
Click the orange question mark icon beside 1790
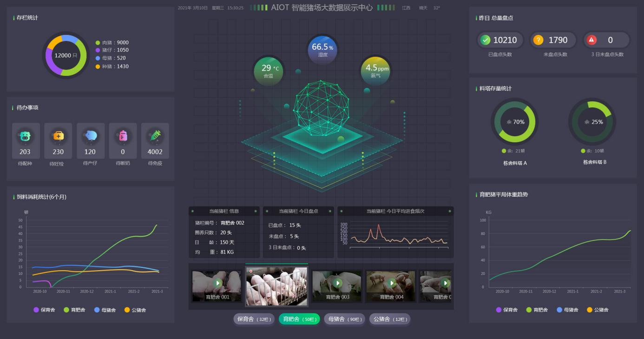pos(539,40)
